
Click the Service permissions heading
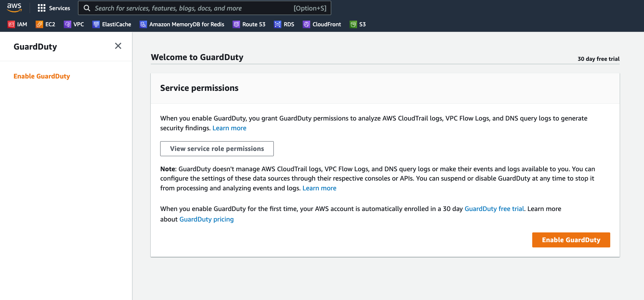199,88
